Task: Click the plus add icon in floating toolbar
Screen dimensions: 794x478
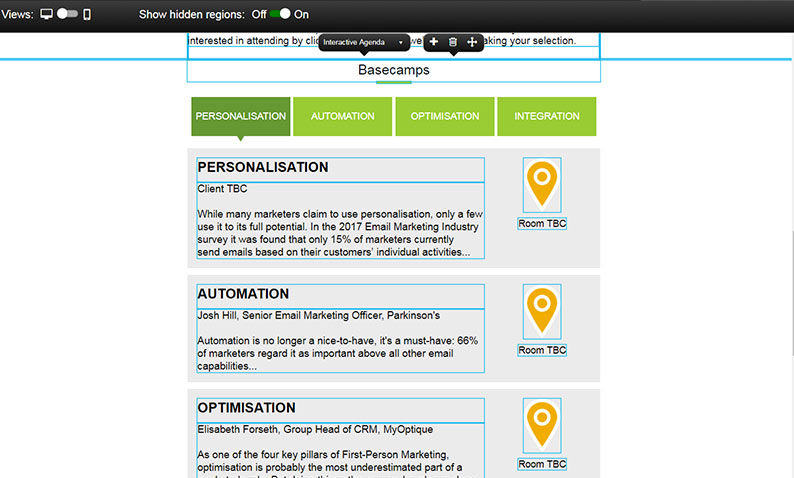Action: click(433, 42)
